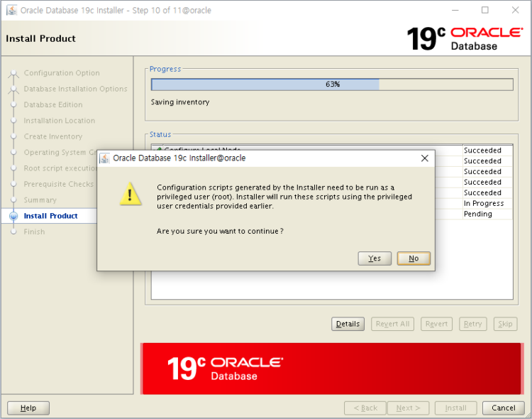Select Database Installation Options step
Image resolution: width=532 pixels, height=419 pixels.
point(75,89)
